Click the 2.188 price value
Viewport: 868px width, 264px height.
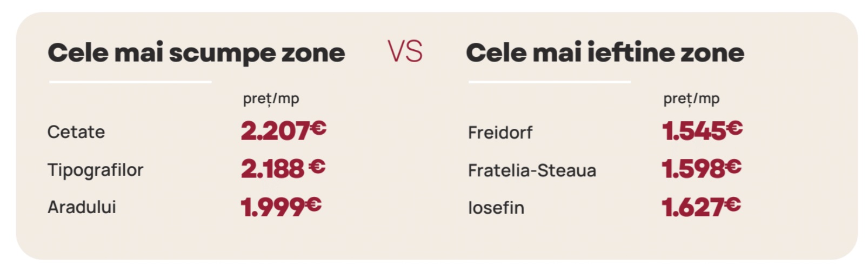coord(272,169)
